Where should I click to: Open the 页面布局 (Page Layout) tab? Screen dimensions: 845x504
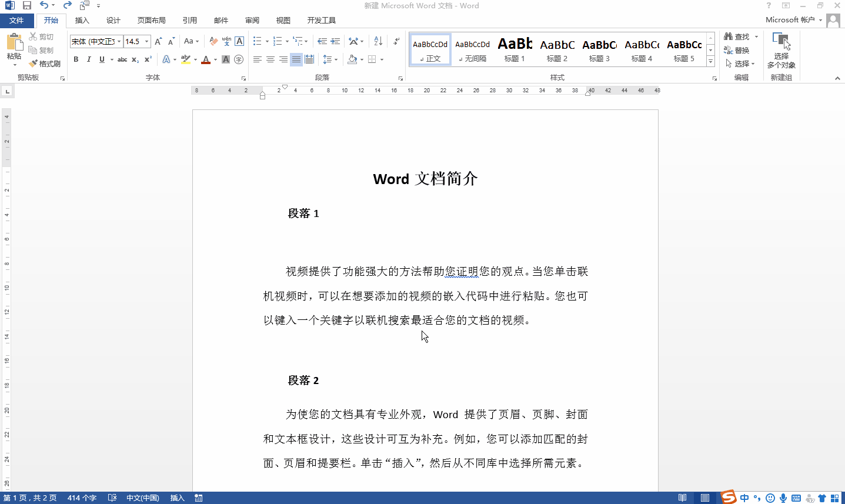[x=151, y=20]
